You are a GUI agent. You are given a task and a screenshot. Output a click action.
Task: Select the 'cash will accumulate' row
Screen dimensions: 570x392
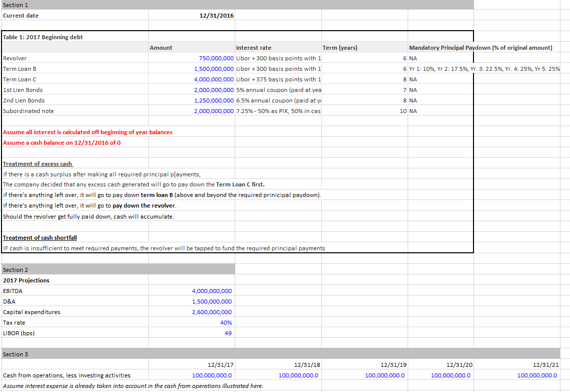pyautogui.click(x=88, y=216)
